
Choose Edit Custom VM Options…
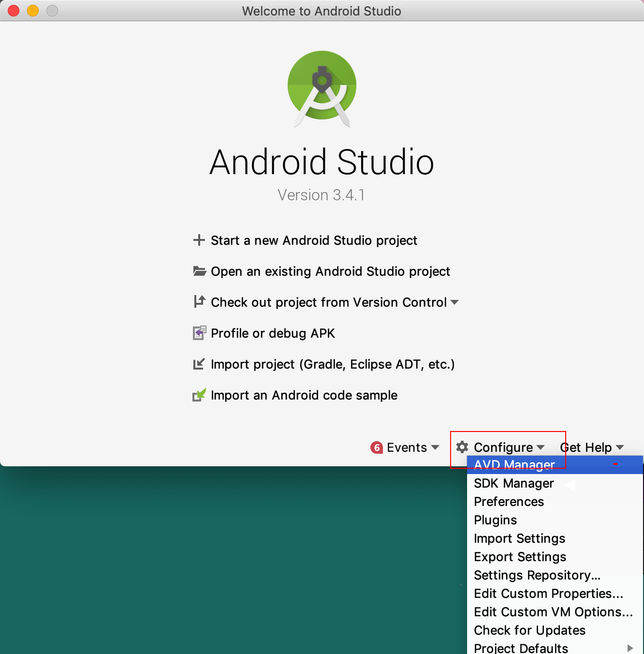[555, 612]
